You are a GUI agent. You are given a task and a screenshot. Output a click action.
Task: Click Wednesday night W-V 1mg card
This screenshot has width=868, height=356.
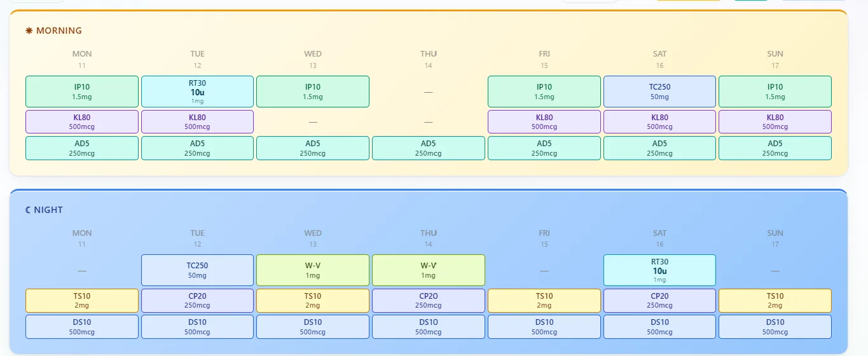[x=313, y=270]
